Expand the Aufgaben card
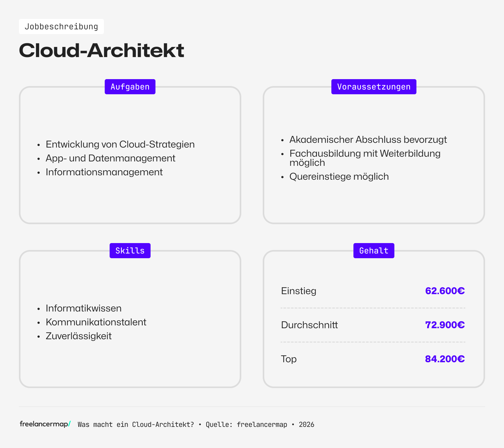Screen dimensions: 504x448 [x=130, y=154]
